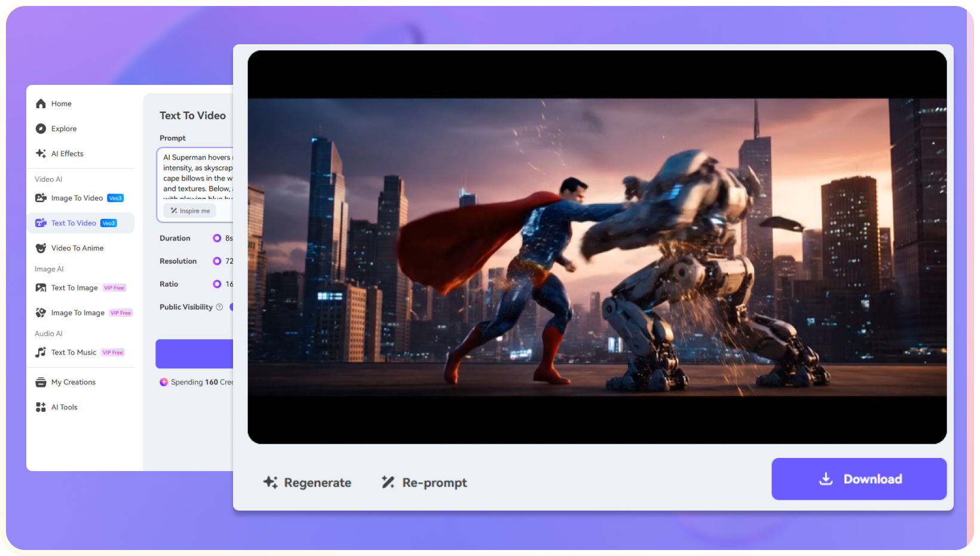The width and height of the screenshot is (980, 556).
Task: Select Text To Video label
Action: click(x=73, y=223)
